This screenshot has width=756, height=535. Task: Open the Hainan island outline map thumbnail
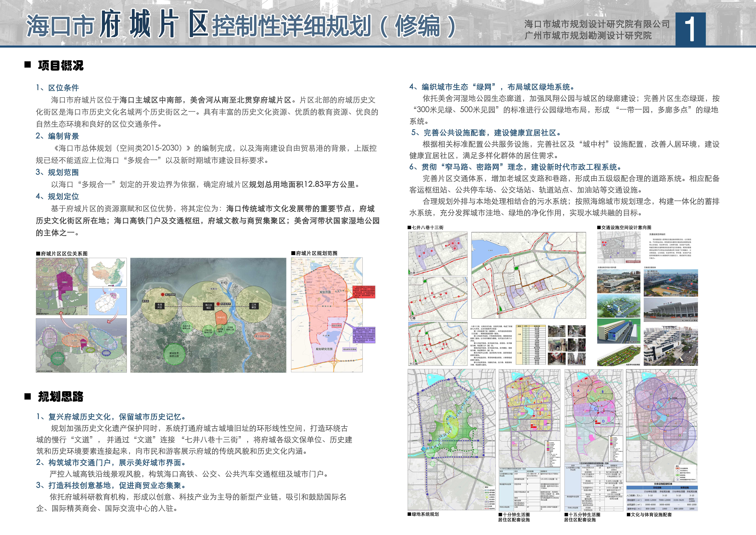pyautogui.click(x=108, y=302)
